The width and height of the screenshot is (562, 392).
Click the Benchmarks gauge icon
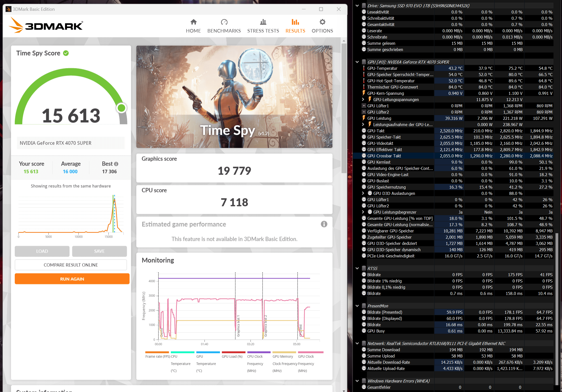[x=224, y=22]
